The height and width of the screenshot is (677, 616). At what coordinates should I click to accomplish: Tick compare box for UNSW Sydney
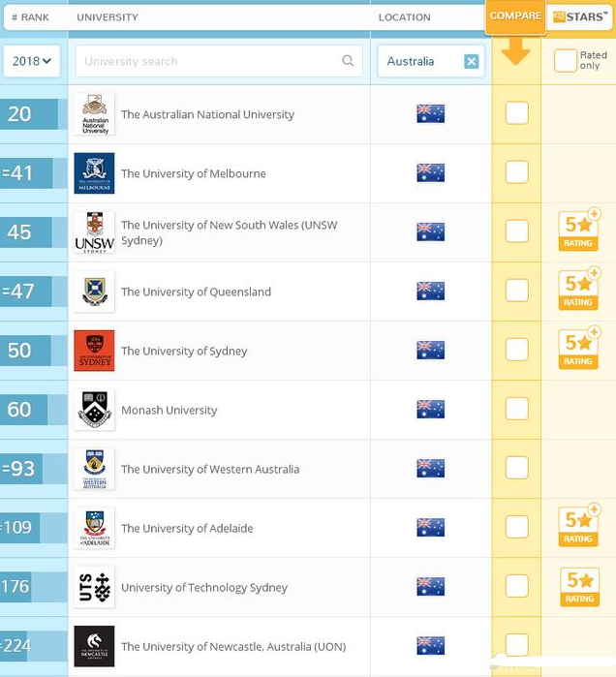pos(516,231)
